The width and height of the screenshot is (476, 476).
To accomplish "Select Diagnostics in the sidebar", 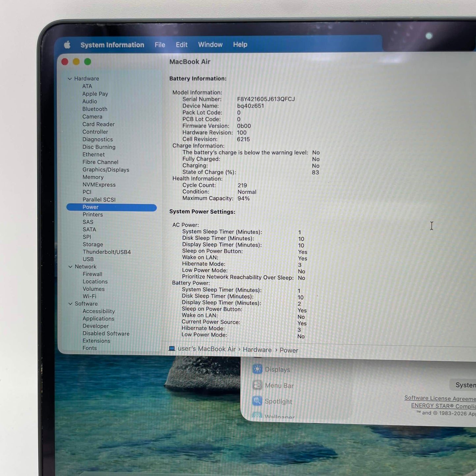I will click(98, 139).
